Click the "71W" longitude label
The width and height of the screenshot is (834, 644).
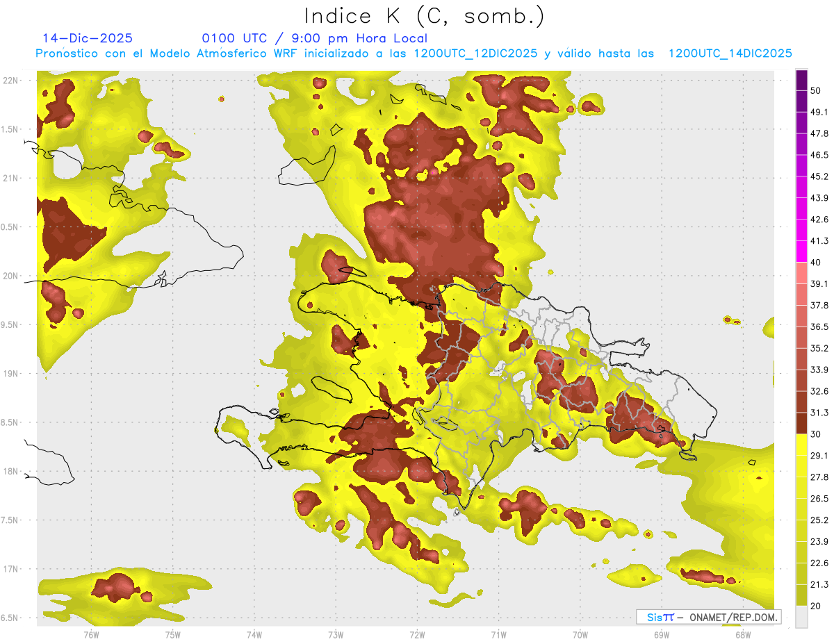click(498, 635)
